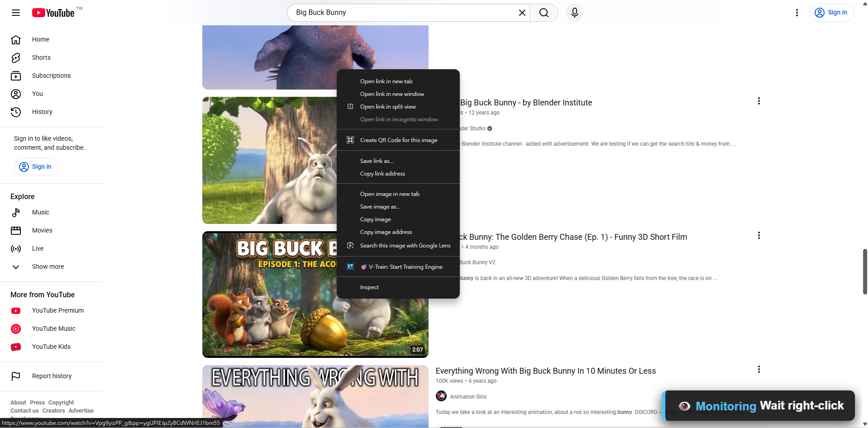Open YouTube Kids link
Viewport: 868px width, 428px height.
[x=52, y=347]
